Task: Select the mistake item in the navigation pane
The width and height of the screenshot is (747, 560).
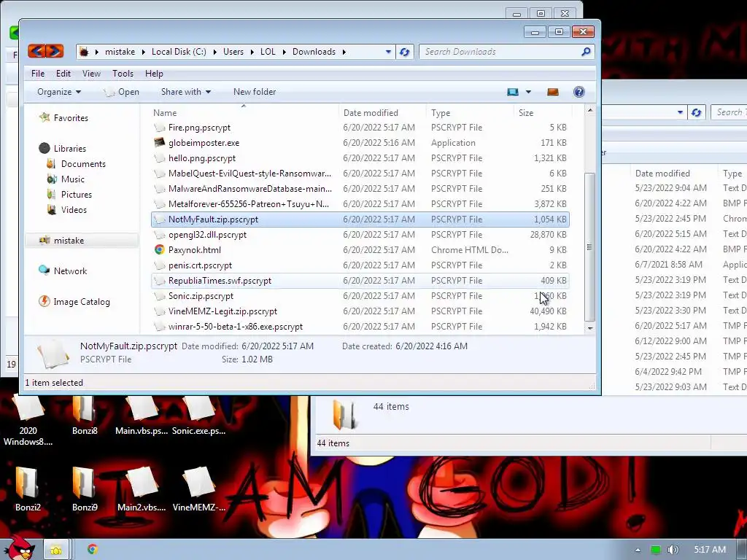Action: pos(82,241)
